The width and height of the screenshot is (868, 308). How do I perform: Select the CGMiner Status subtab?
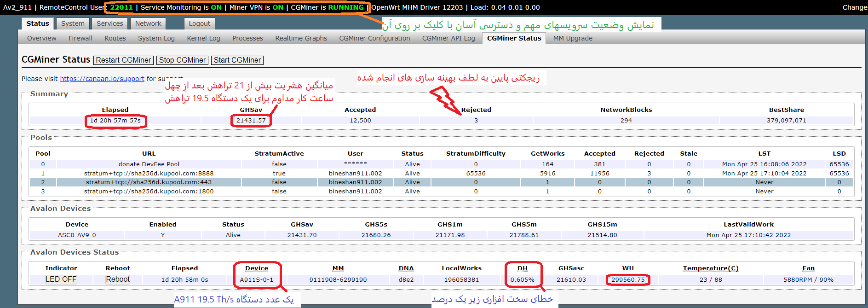514,38
